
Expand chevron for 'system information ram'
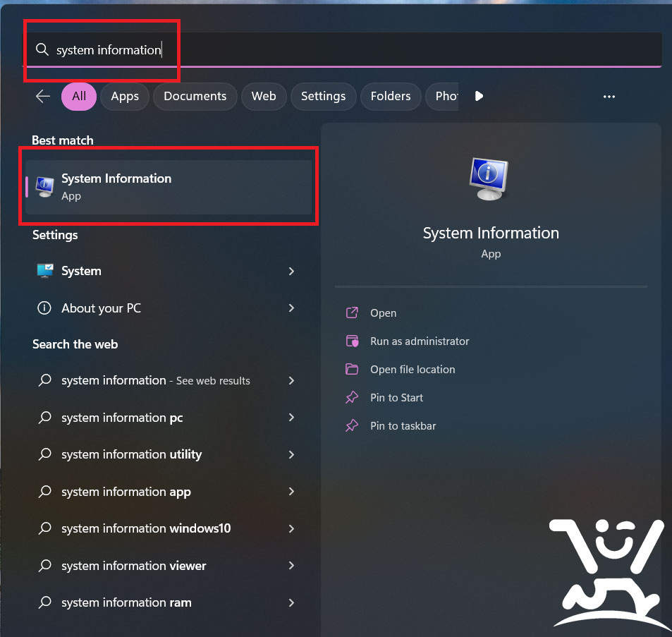coord(291,602)
